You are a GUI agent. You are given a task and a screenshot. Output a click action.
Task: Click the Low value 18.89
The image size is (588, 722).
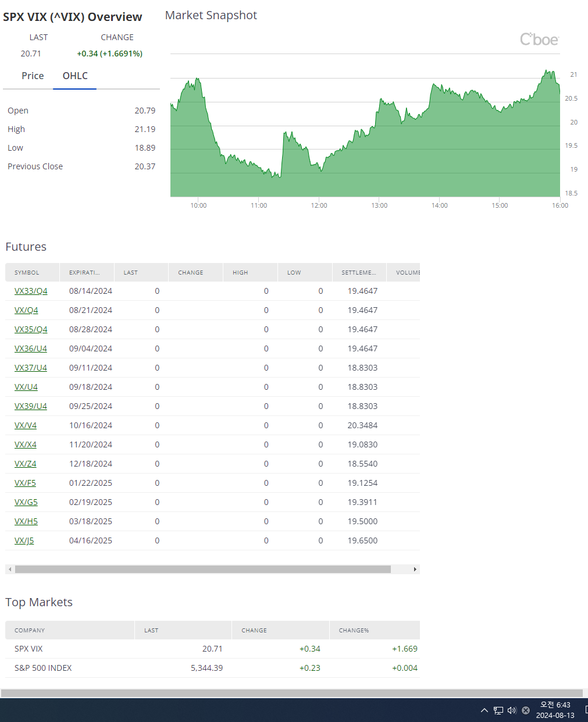[145, 148]
